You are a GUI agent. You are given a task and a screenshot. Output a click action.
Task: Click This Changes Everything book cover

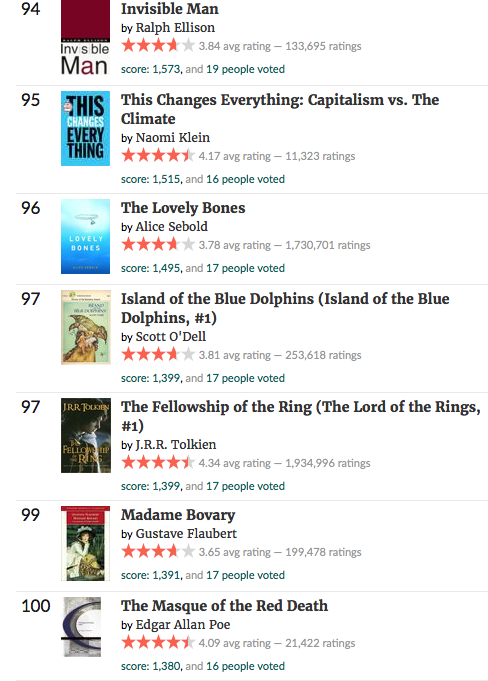(x=85, y=129)
